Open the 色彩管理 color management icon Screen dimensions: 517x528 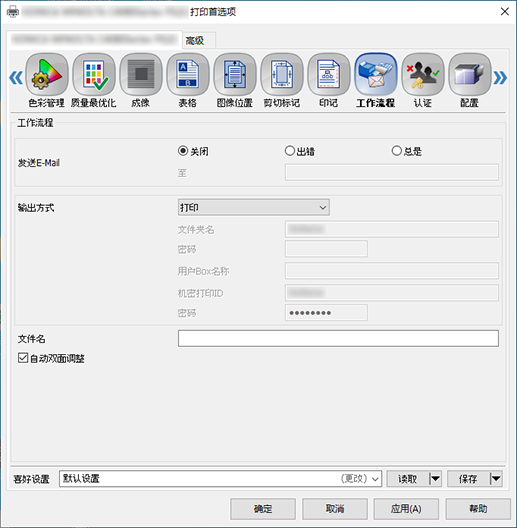47,74
